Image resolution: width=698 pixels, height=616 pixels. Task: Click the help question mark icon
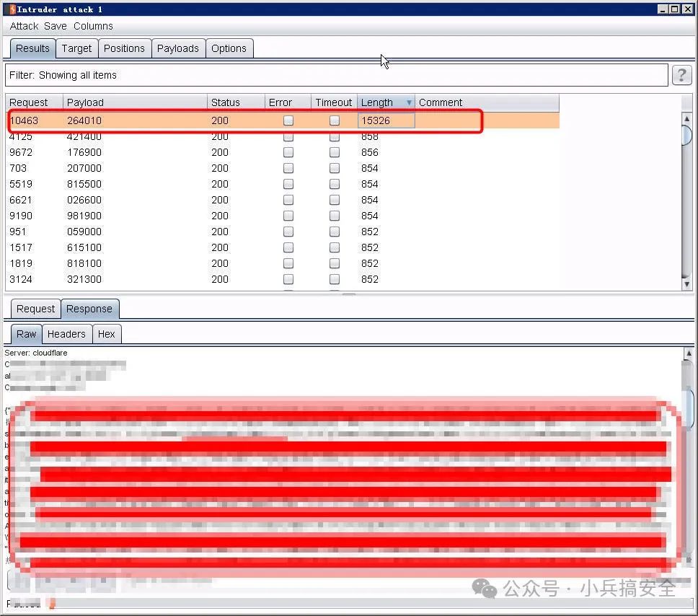681,75
